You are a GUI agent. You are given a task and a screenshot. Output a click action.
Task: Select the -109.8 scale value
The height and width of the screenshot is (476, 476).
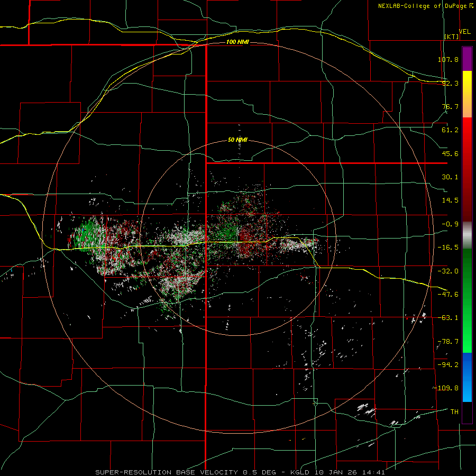point(446,388)
